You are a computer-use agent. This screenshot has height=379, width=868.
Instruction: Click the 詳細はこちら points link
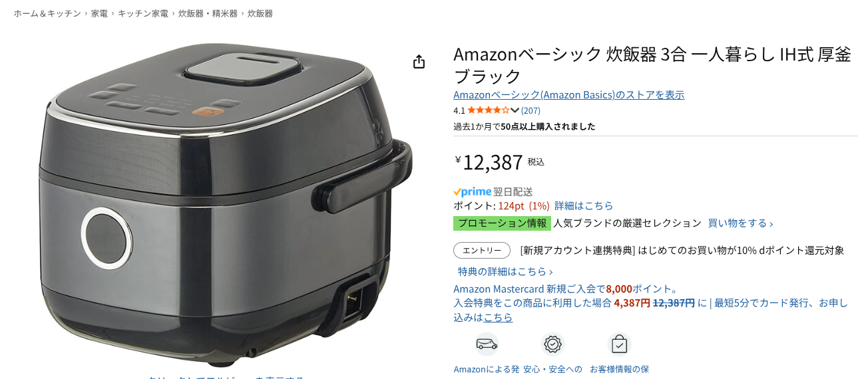coord(584,205)
